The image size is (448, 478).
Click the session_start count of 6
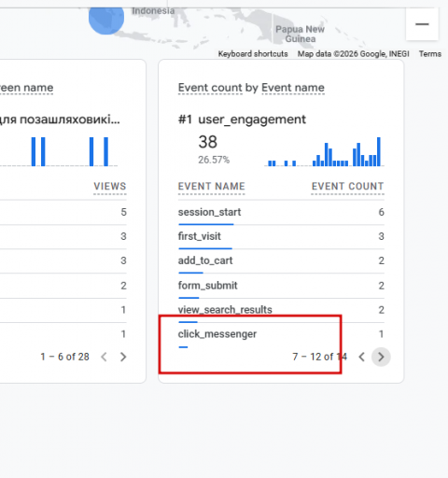click(x=381, y=212)
